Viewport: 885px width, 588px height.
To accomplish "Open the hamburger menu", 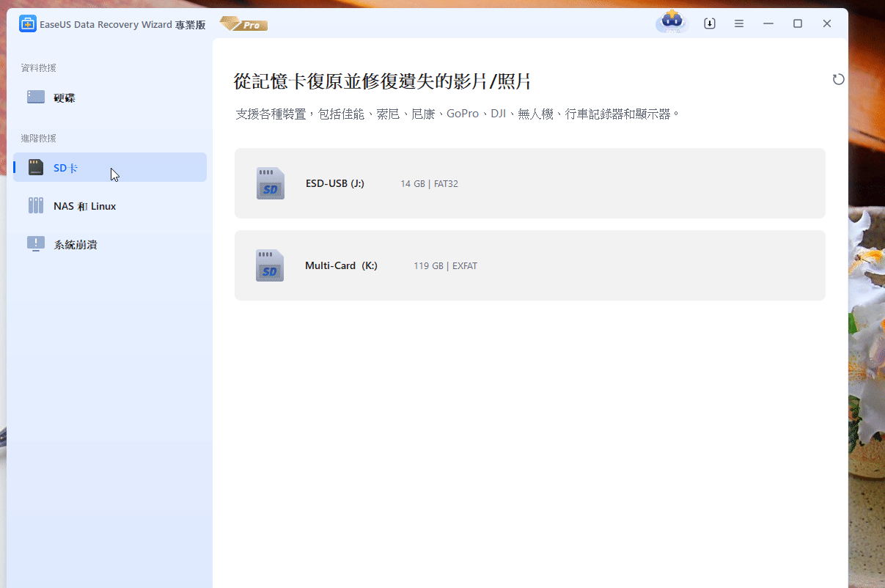I will pos(739,23).
